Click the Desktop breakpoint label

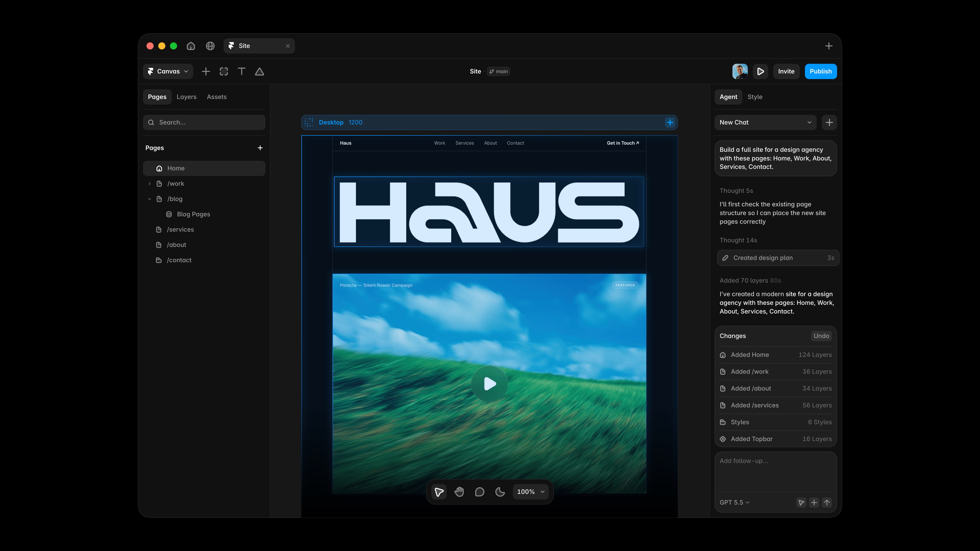point(331,122)
